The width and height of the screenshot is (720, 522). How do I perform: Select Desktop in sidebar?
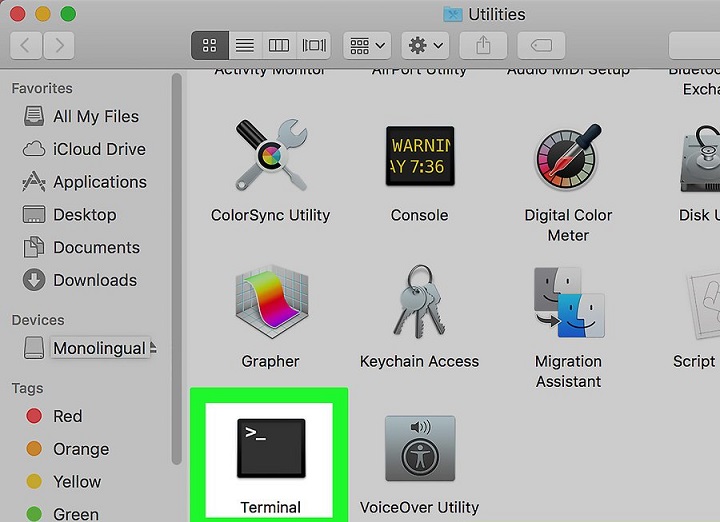[69, 215]
